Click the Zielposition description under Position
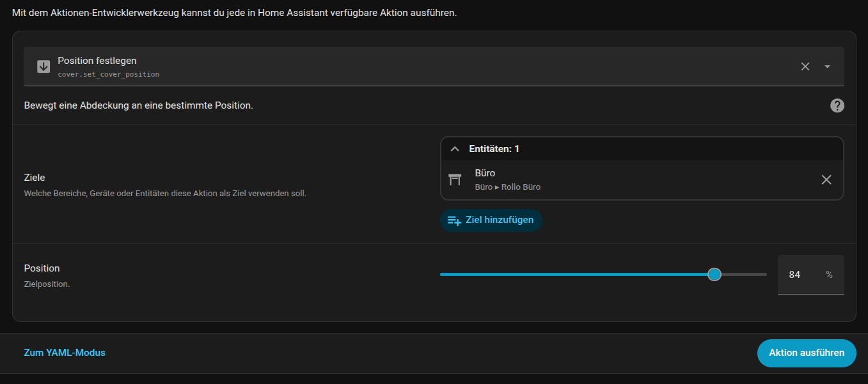Viewport: 868px width, 384px height. pos(47,284)
